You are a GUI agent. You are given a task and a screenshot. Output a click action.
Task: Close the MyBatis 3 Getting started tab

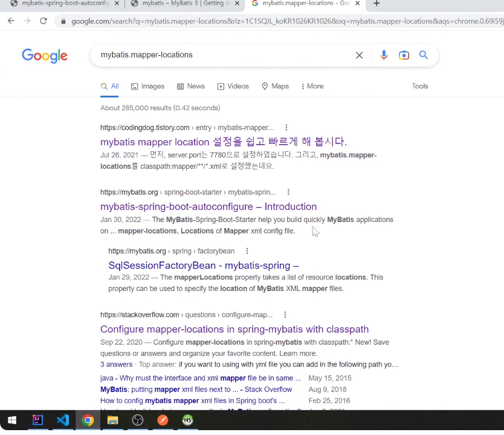coord(237,3)
